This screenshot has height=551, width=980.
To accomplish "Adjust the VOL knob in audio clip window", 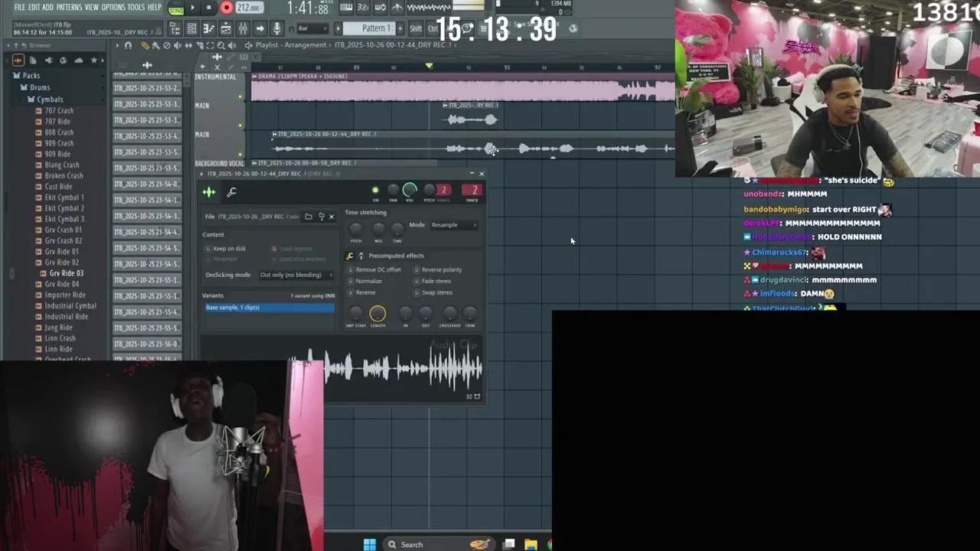I will click(410, 190).
